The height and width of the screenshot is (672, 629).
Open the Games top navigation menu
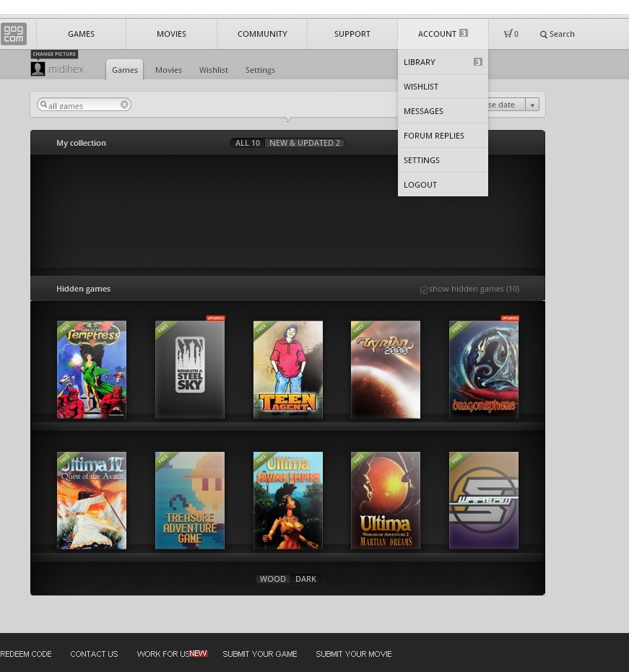pyautogui.click(x=81, y=34)
